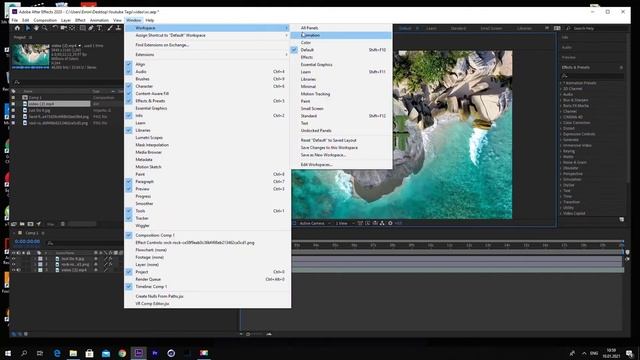The image size is (640, 360).
Task: Uncheck the Audio panel entry
Action: (x=207, y=71)
